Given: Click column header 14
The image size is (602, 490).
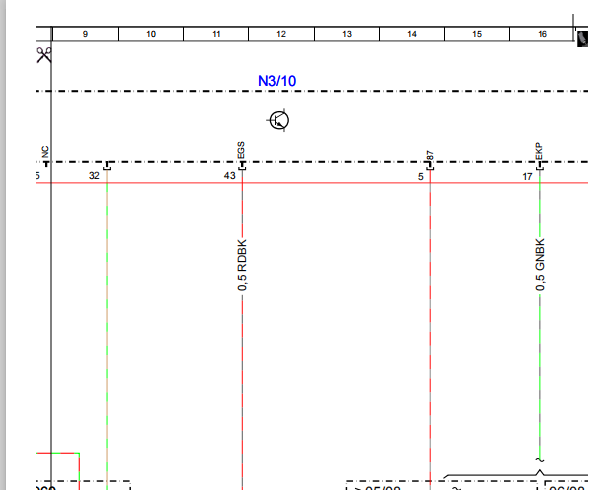Looking at the screenshot, I should tap(412, 34).
